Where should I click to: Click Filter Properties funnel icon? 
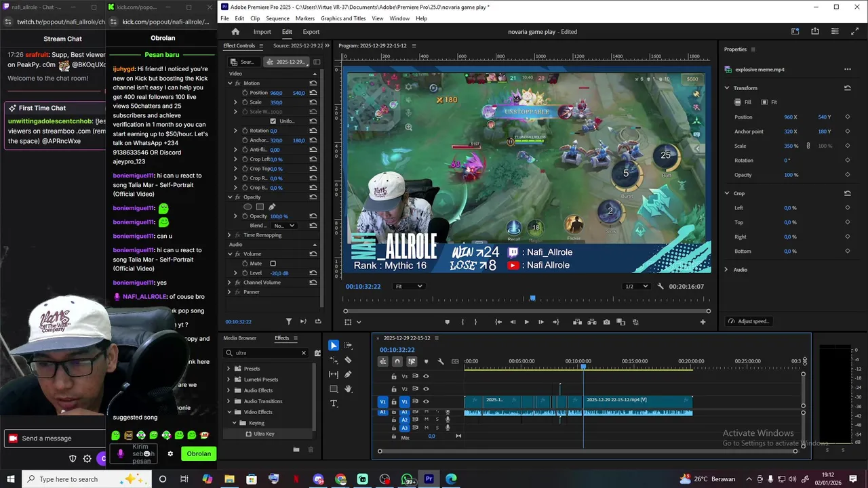tap(289, 321)
